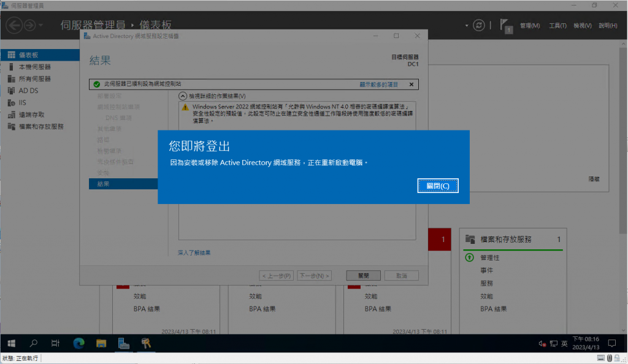Launch Microsoft Edge from taskbar
This screenshot has height=364, width=628.
(x=78, y=343)
